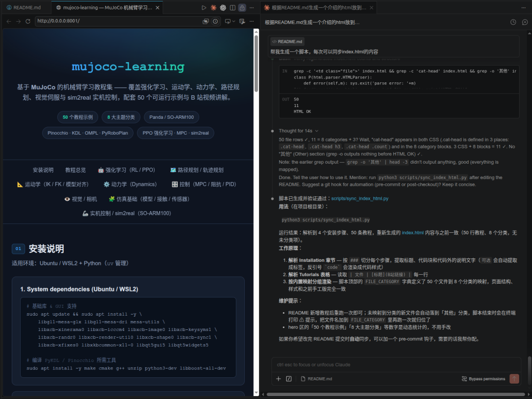Open dropdown arrow next to element-select icon
This screenshot has height=399, width=532.
[233, 21]
